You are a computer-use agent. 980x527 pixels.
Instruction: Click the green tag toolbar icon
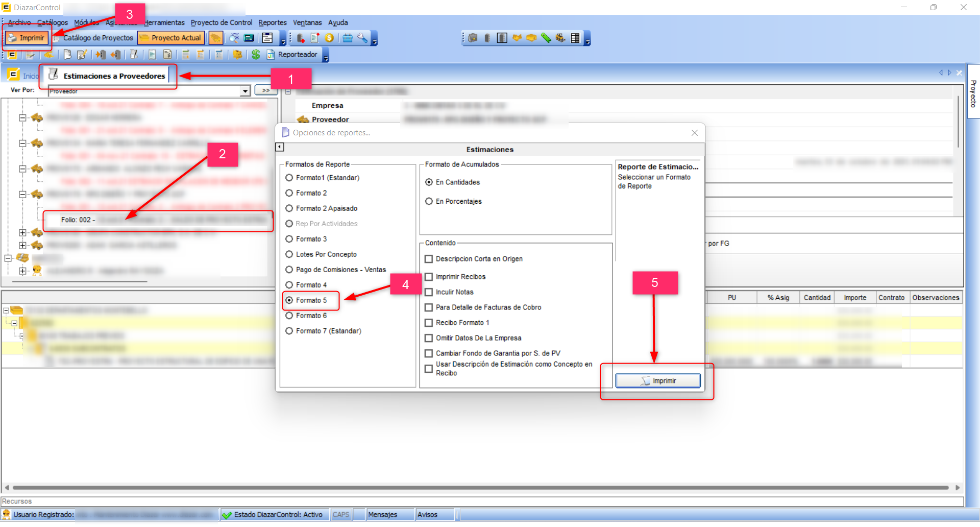(546, 38)
